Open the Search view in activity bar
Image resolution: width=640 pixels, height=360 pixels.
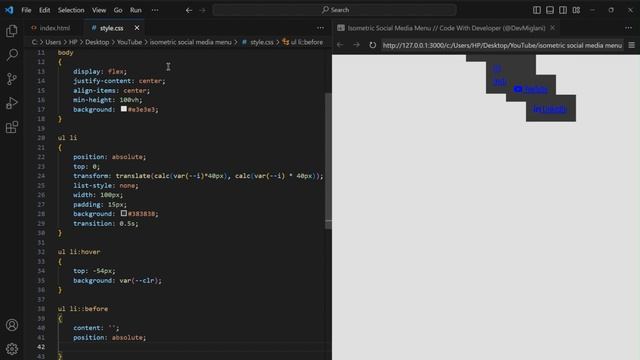pyautogui.click(x=12, y=55)
